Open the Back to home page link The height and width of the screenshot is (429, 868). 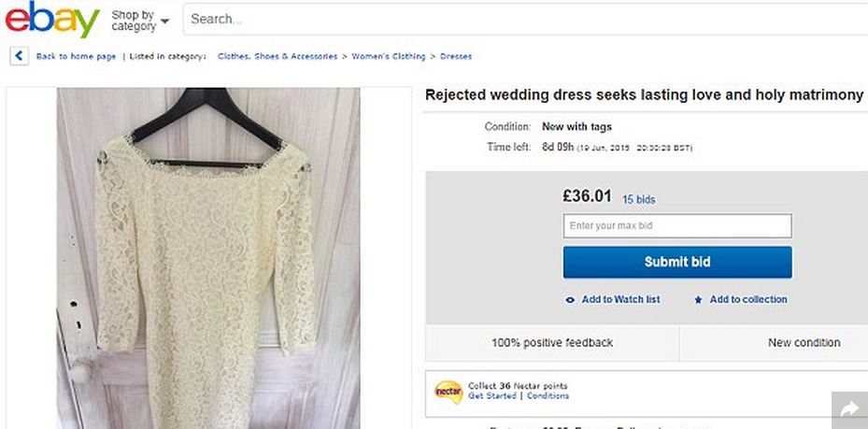[76, 56]
